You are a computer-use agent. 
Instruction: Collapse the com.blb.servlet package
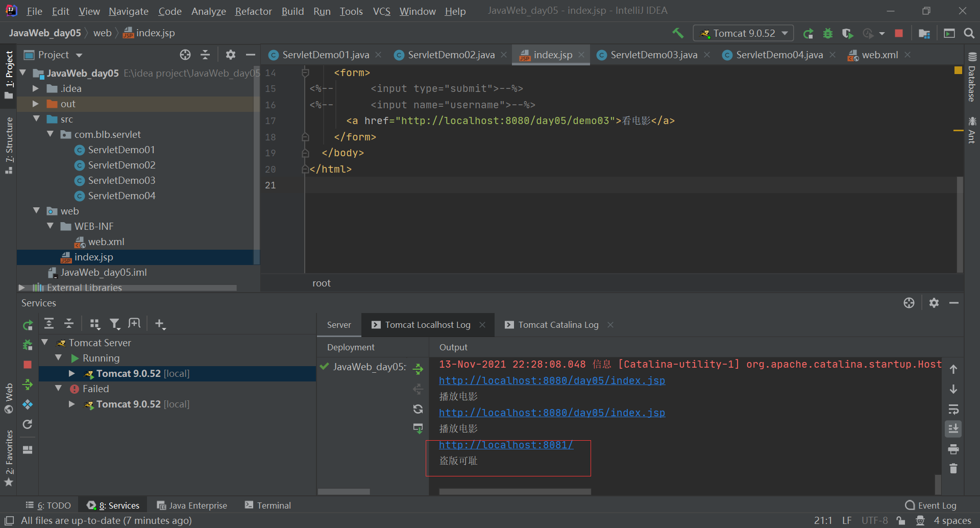[50, 134]
